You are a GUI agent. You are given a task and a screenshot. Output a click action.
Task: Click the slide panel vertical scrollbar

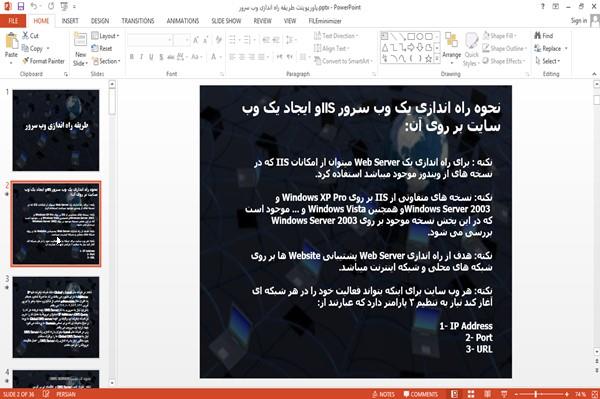tap(112, 233)
